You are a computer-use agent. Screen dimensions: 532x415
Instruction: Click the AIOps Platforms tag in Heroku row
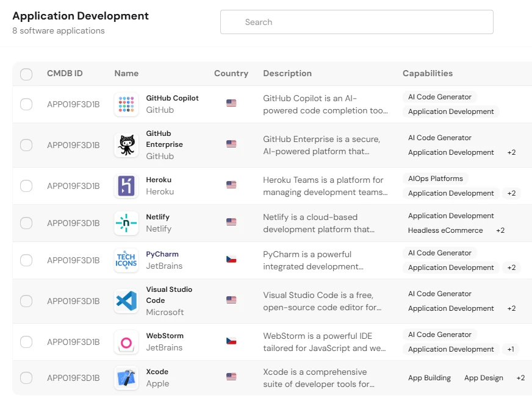point(436,179)
